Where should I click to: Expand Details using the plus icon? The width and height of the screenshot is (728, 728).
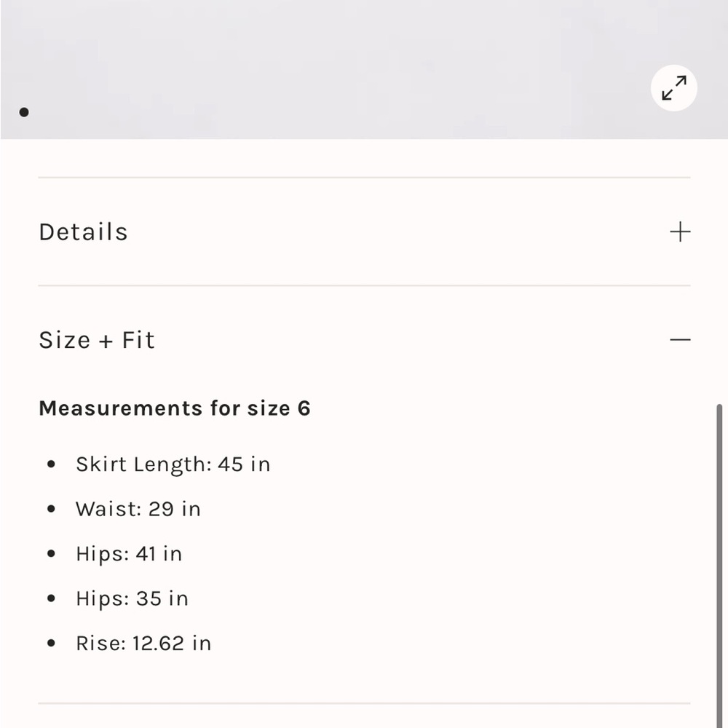(x=680, y=232)
